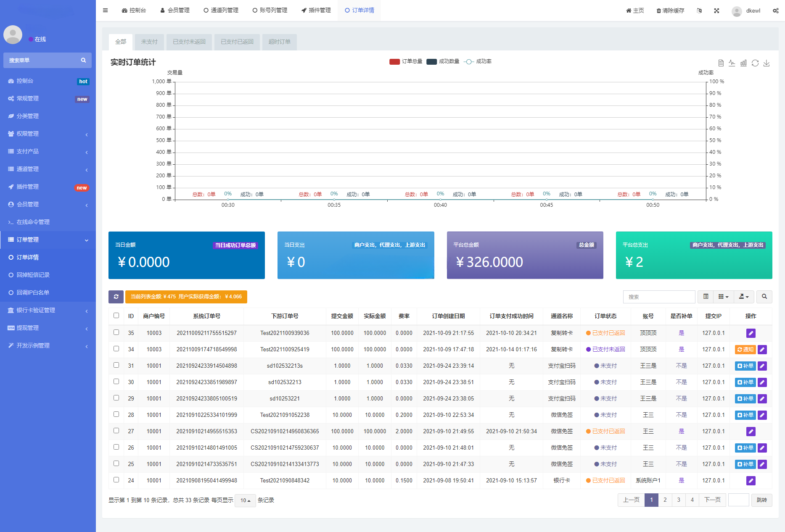The image size is (785, 532).
Task: Check the checkbox for order ID 31
Action: pos(116,366)
